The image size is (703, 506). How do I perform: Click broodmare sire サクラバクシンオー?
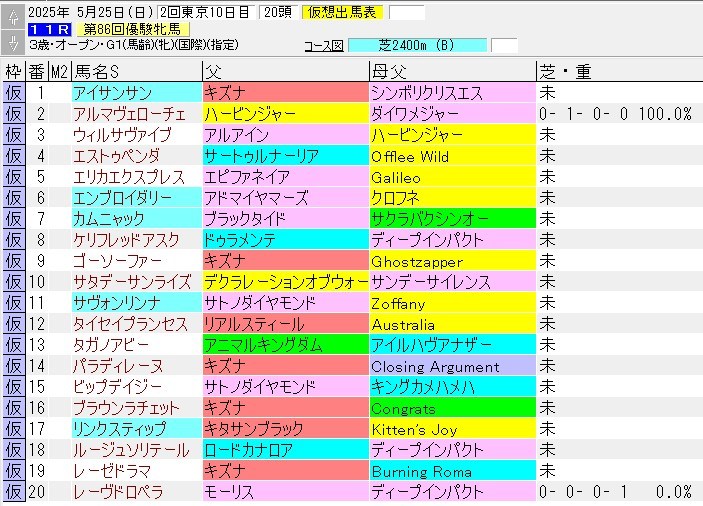click(453, 219)
